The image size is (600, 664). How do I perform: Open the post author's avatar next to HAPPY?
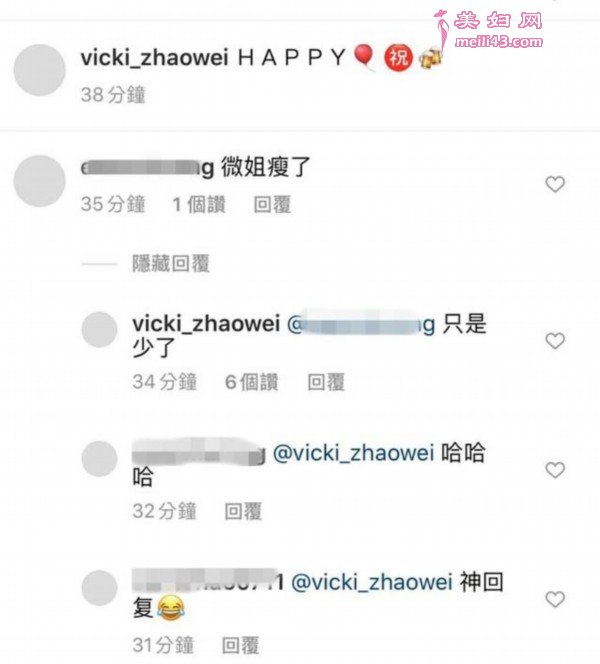click(39, 70)
